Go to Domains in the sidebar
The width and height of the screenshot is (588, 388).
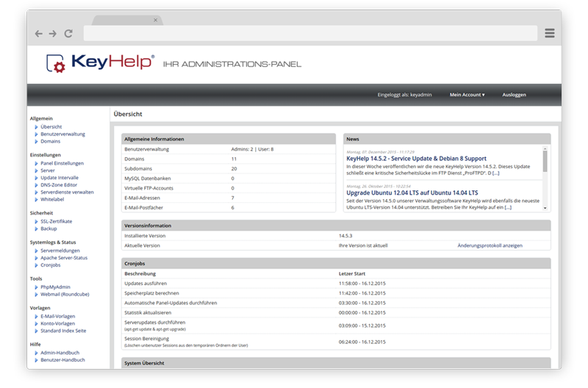[x=50, y=141]
